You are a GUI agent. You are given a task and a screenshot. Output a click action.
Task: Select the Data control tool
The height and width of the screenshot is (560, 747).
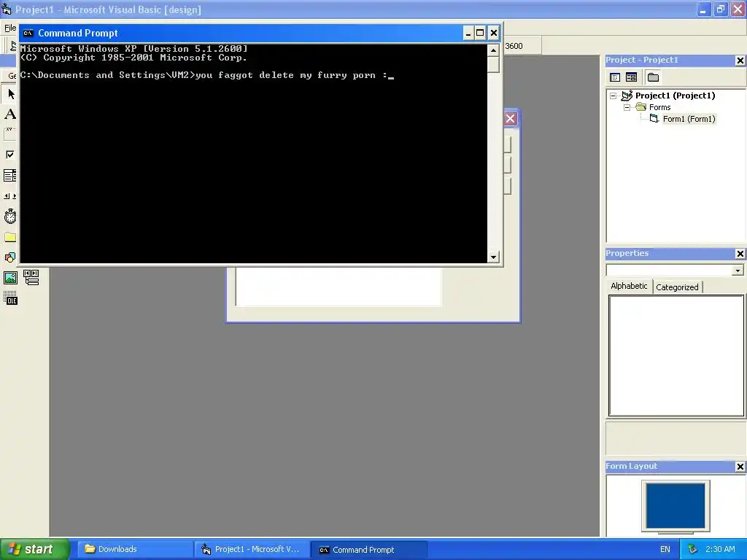(x=31, y=278)
